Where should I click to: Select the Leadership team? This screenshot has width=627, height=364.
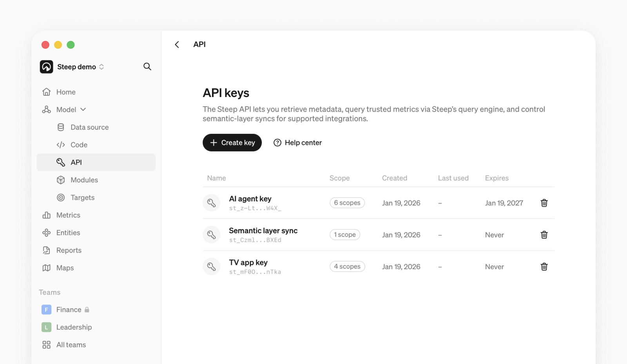pyautogui.click(x=74, y=327)
